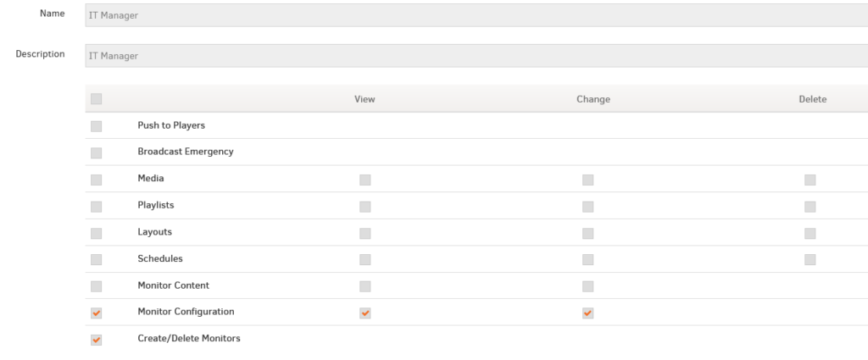The height and width of the screenshot is (360, 868).
Task: Click the Description input field
Action: click(x=476, y=56)
